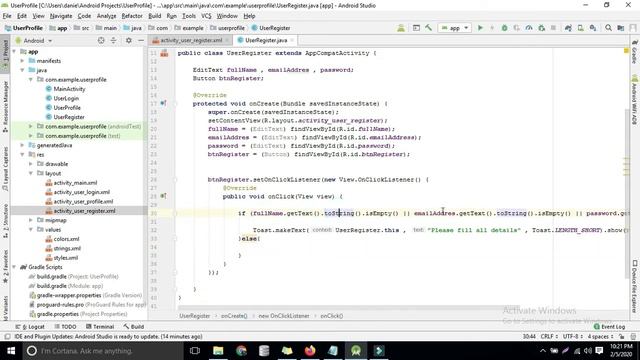Screen dimensions: 640x360
Task: Click the 4 spaces indent indicator
Action: [x=600, y=337]
